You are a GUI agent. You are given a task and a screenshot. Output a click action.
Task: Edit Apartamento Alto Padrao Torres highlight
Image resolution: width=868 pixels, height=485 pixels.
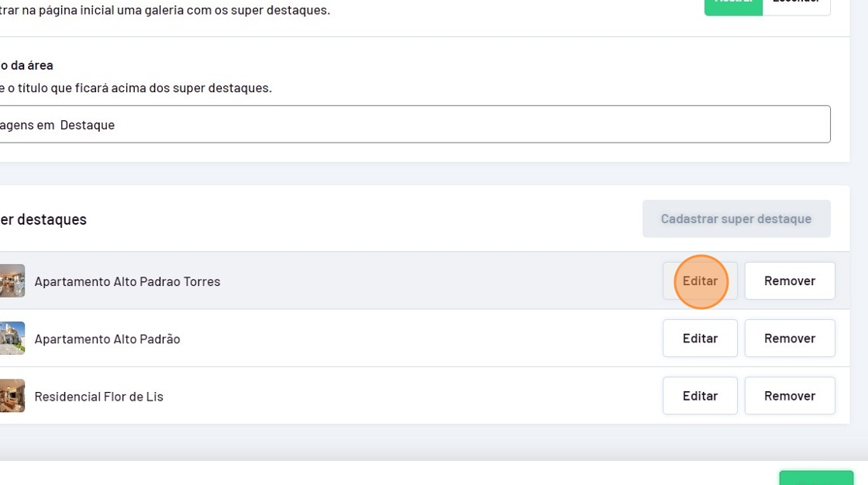click(700, 280)
